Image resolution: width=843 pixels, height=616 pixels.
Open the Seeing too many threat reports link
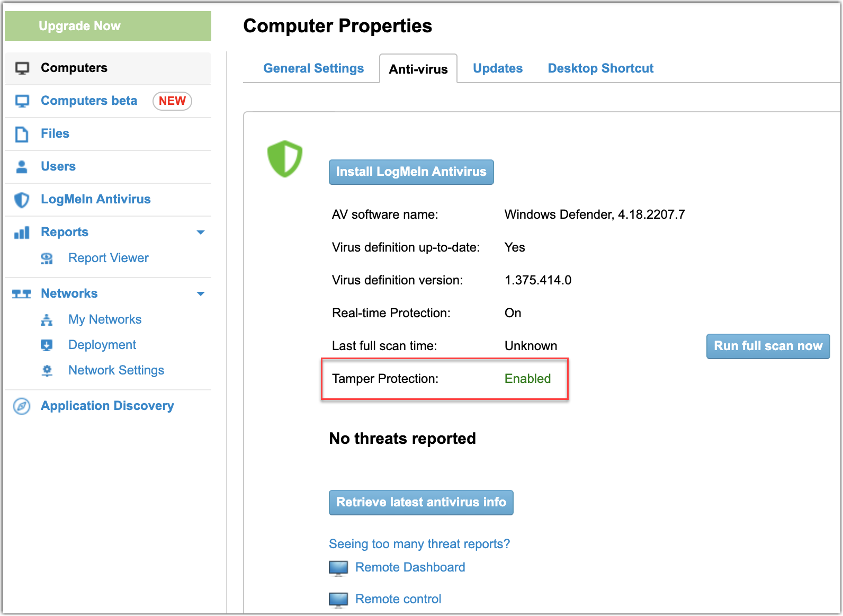tap(419, 544)
